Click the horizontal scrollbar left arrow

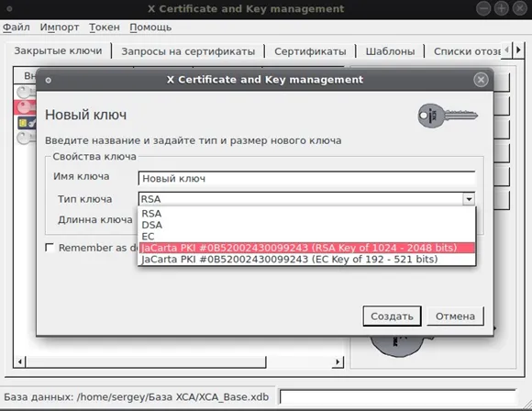click(x=20, y=361)
